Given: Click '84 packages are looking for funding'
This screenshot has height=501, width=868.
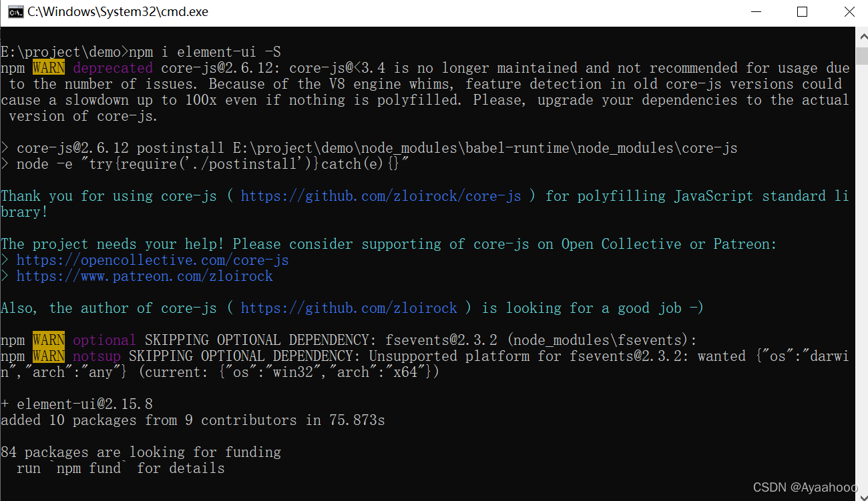Looking at the screenshot, I should click(141, 452).
